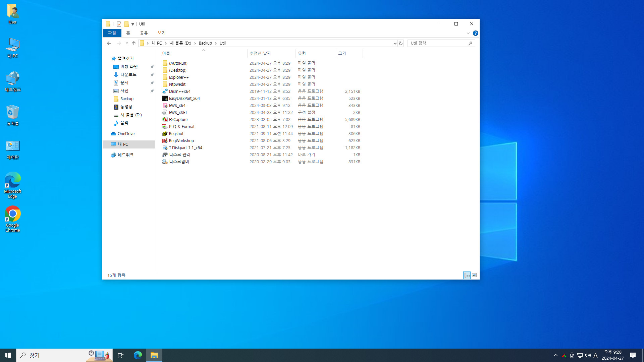Image resolution: width=644 pixels, height=362 pixels.
Task: Open the notification center icon
Action: click(633, 355)
